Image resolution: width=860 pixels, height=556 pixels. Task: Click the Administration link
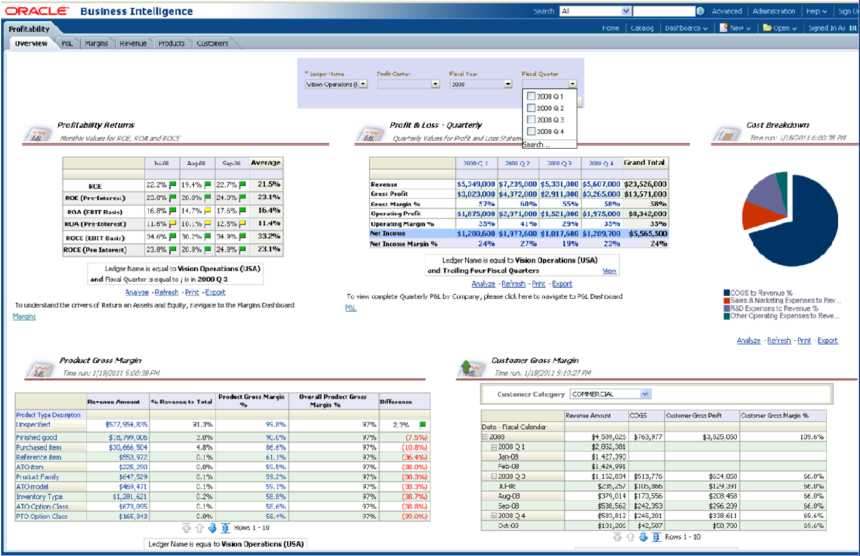tap(774, 11)
